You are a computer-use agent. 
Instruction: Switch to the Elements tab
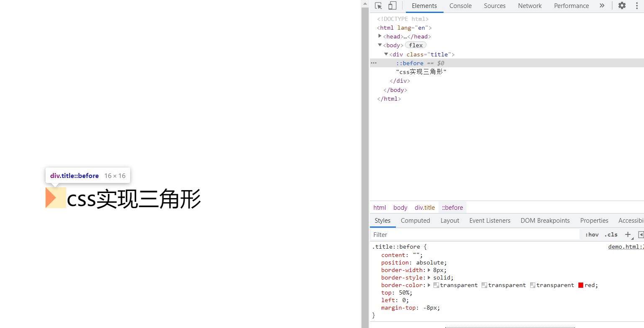(424, 6)
